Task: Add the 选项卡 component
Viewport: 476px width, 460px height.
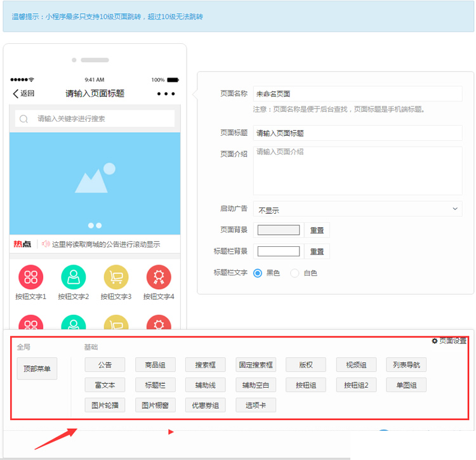Action: (x=256, y=405)
